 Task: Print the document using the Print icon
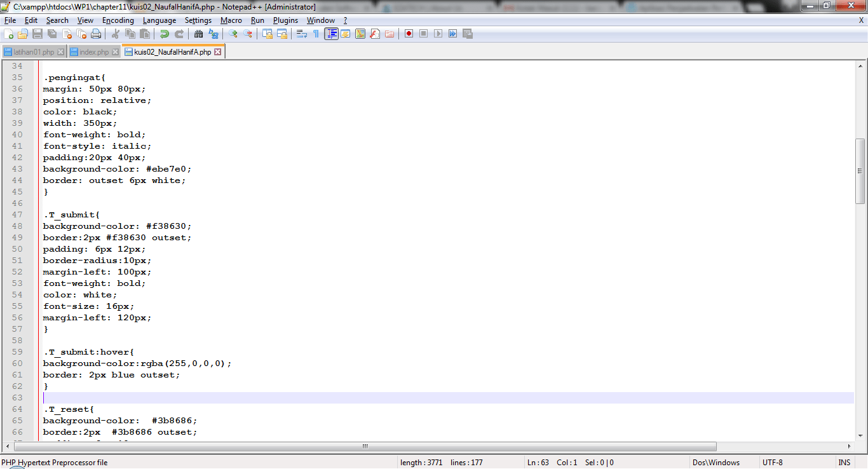(96, 34)
